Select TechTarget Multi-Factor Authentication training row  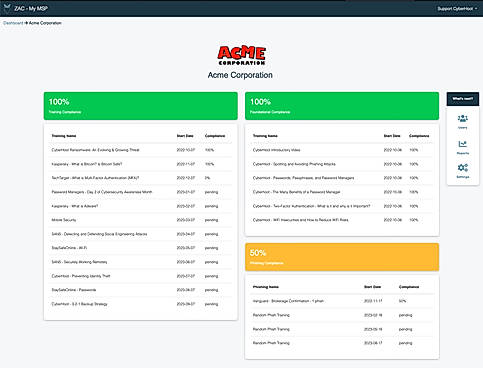click(141, 178)
